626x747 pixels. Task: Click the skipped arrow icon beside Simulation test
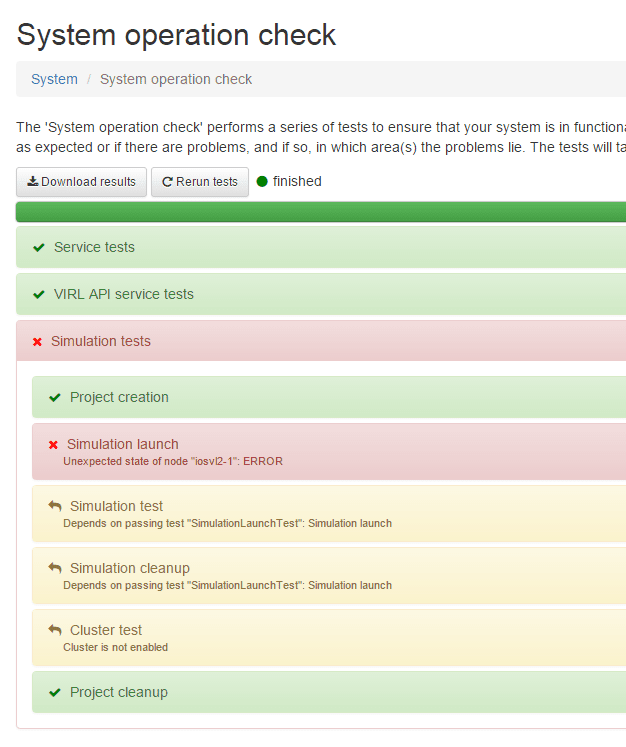pyautogui.click(x=55, y=505)
